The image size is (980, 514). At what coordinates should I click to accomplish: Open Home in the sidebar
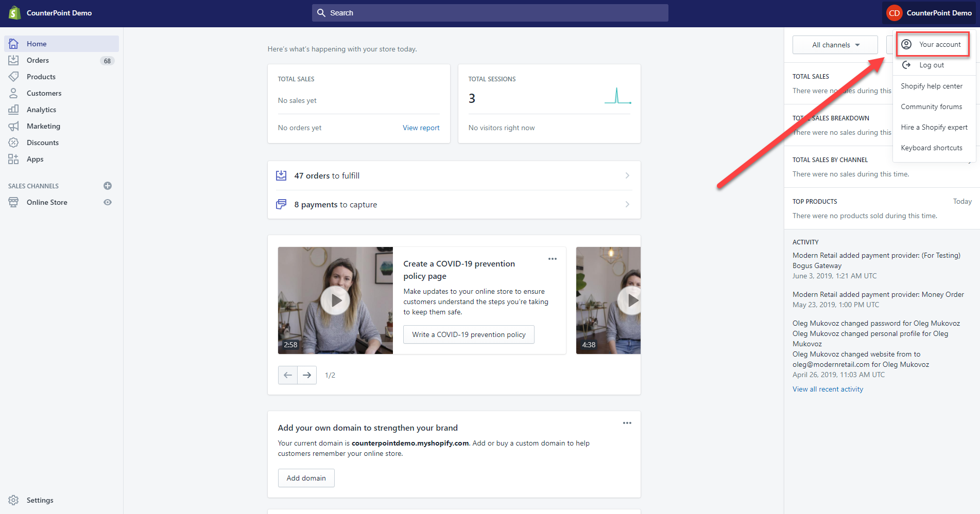pyautogui.click(x=61, y=44)
